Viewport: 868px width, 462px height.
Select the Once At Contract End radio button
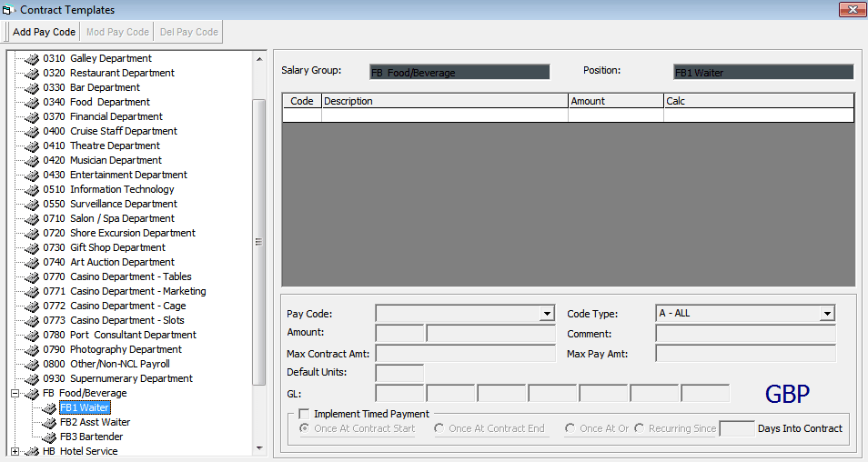(439, 428)
